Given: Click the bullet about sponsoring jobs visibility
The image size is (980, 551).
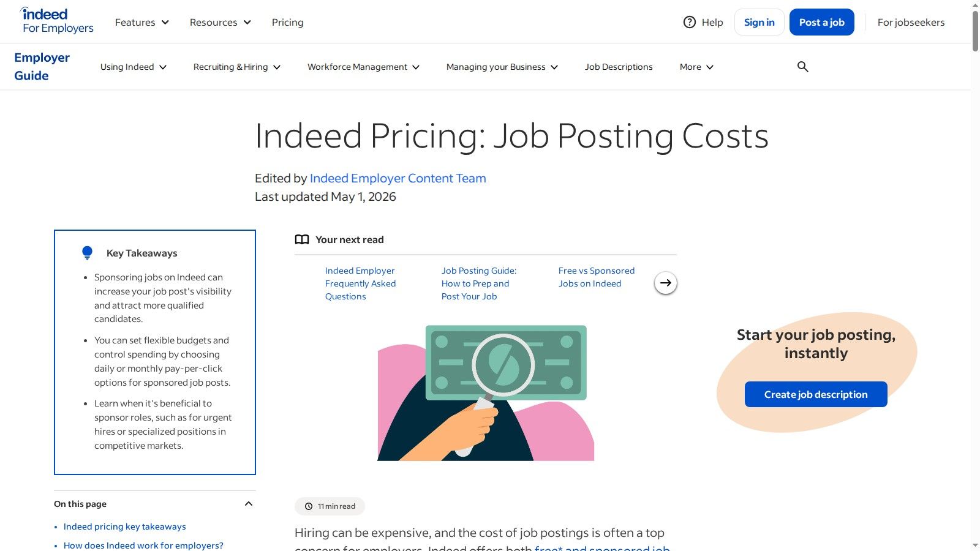Looking at the screenshot, I should pyautogui.click(x=163, y=298).
